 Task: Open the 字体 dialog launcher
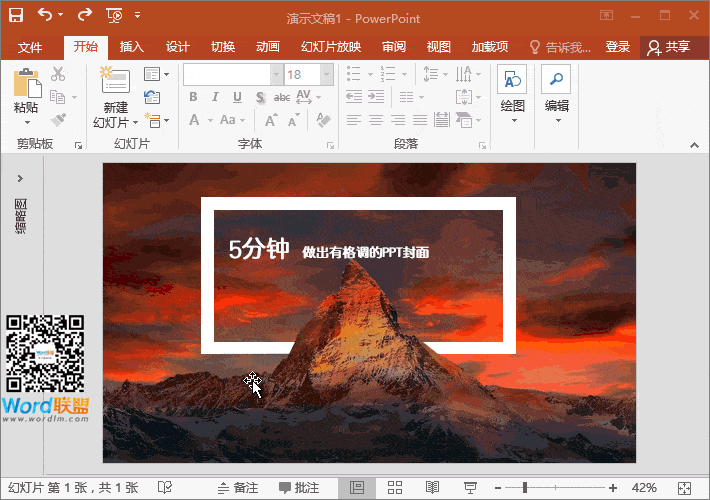(331, 145)
